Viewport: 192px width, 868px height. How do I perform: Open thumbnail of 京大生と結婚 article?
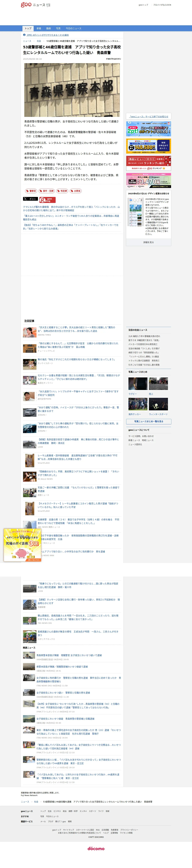point(30,332)
